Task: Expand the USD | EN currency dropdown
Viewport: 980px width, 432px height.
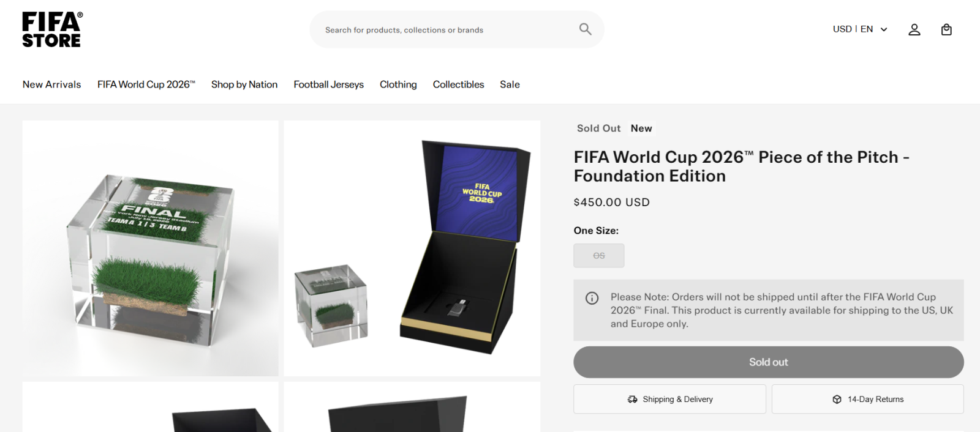Action: click(x=860, y=29)
